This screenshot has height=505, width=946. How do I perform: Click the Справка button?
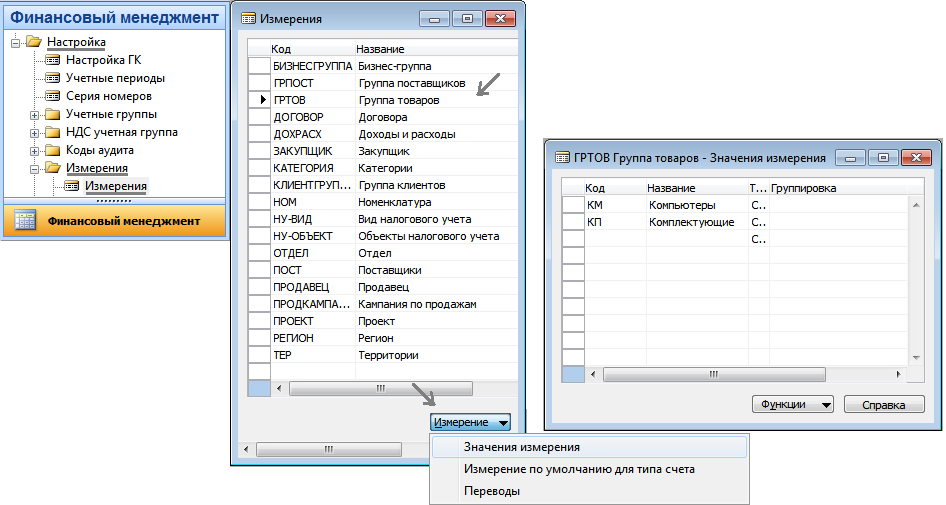(884, 404)
